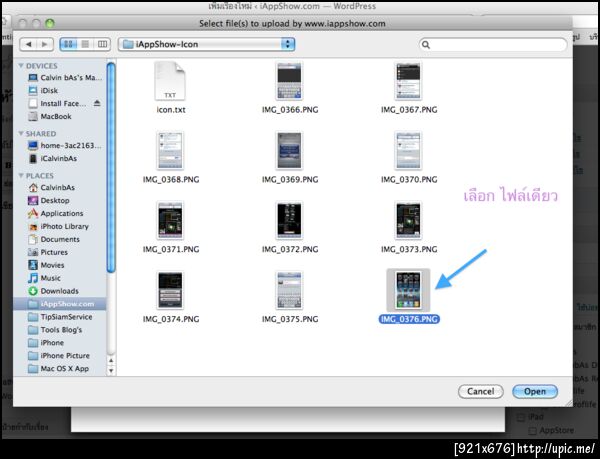Select iCalvinbAs shared device
This screenshot has width=600, height=459.
tap(52, 158)
